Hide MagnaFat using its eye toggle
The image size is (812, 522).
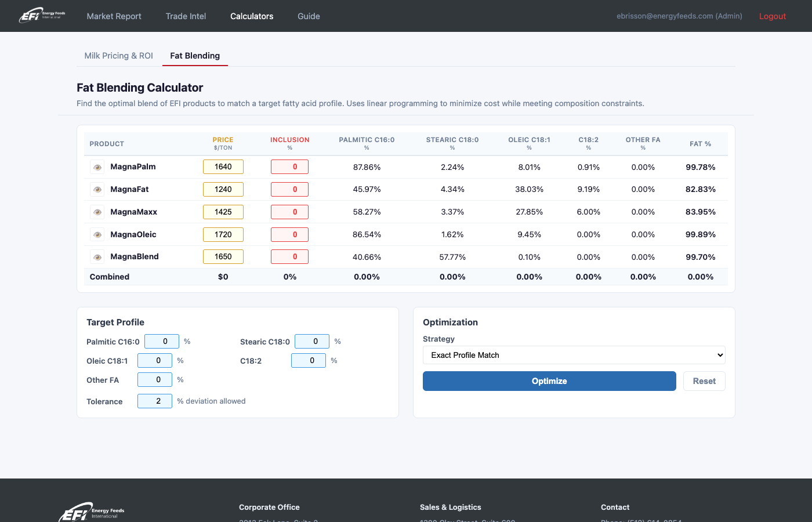(x=97, y=189)
